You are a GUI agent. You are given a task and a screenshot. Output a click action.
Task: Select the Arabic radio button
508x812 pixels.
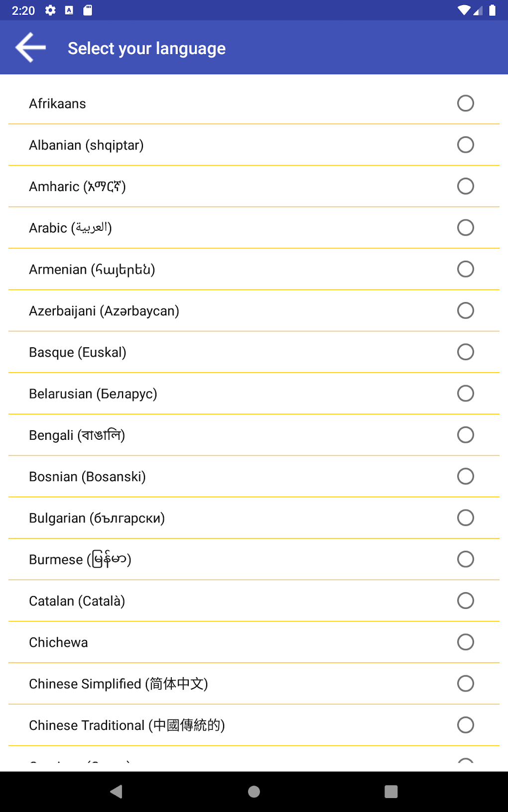[x=465, y=228]
